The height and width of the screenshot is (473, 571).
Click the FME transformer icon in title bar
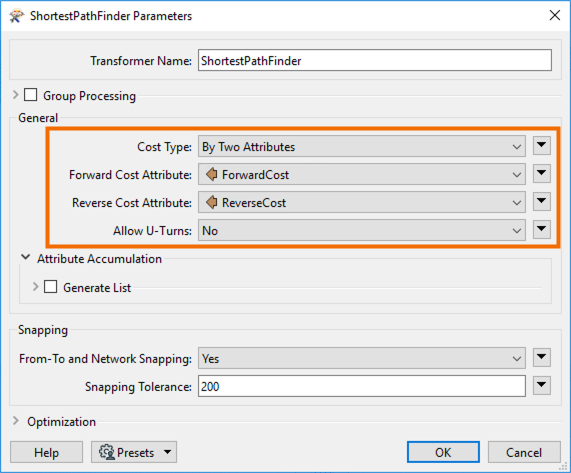(x=16, y=16)
